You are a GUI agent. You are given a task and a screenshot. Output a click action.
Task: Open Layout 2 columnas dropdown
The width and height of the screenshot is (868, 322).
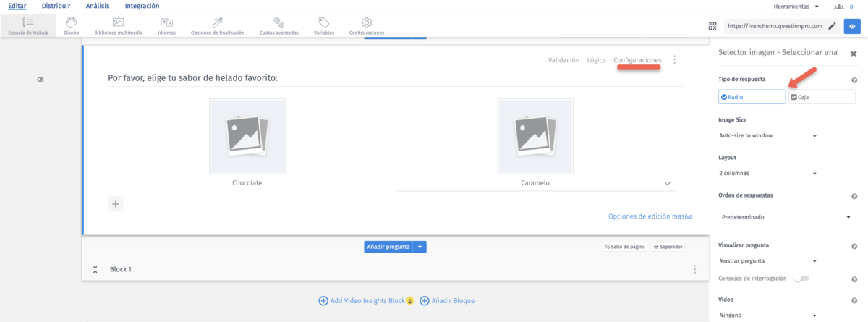pos(767,174)
